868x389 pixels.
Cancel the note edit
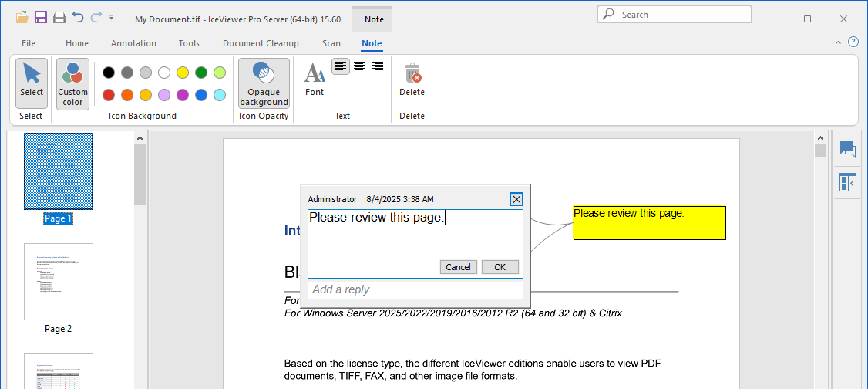point(459,267)
